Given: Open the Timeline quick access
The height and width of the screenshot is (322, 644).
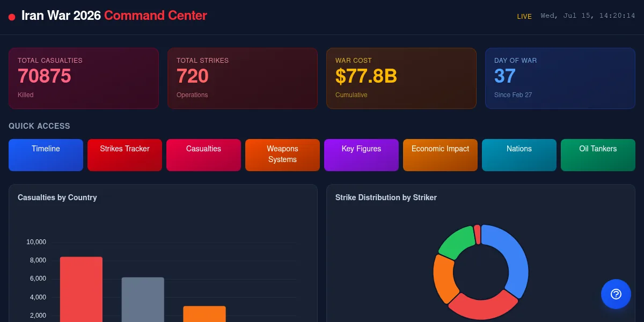Looking at the screenshot, I should tap(46, 155).
